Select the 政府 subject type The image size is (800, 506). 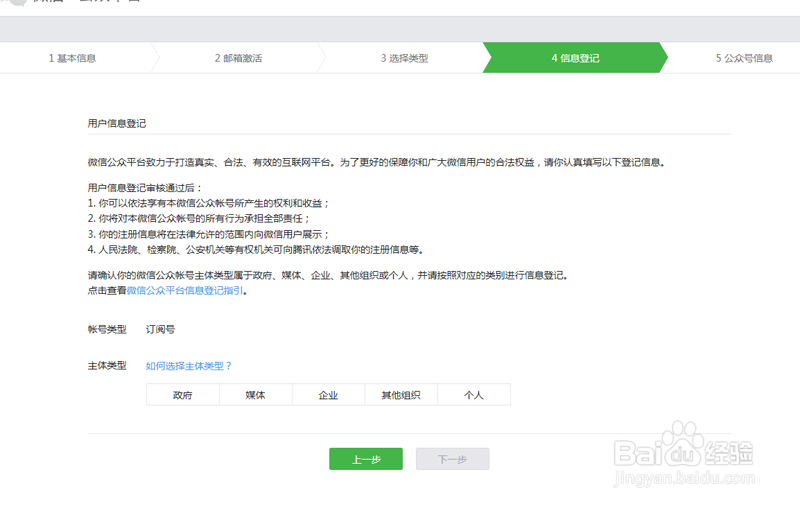[183, 395]
